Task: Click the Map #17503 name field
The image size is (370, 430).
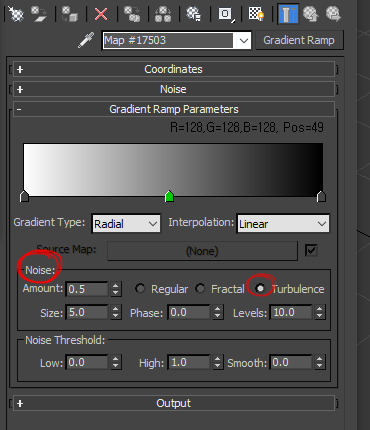Action: 168,40
